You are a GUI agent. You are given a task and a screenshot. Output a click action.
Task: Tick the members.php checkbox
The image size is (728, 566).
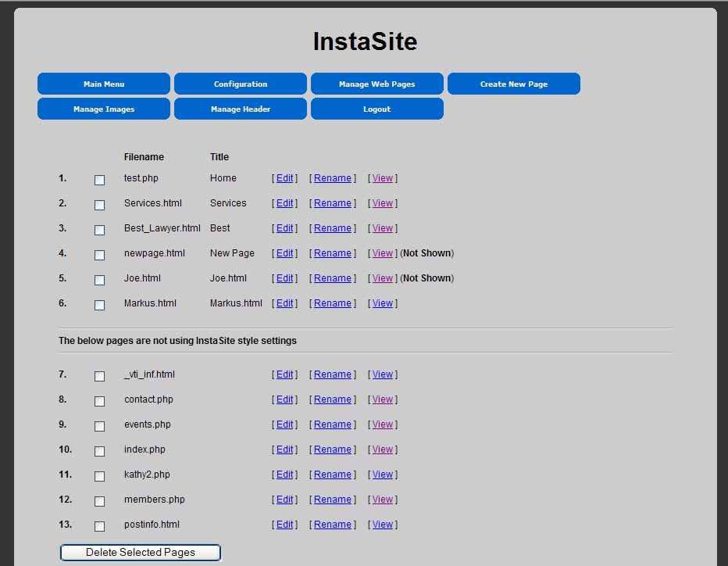99,502
